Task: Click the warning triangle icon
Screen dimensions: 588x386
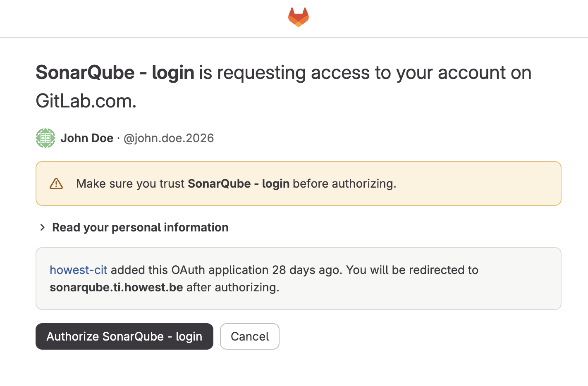Action: tap(56, 183)
